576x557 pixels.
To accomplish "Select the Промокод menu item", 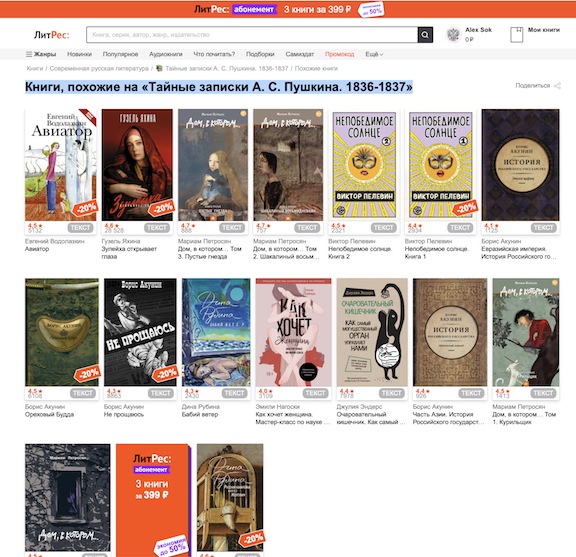I will point(339,54).
